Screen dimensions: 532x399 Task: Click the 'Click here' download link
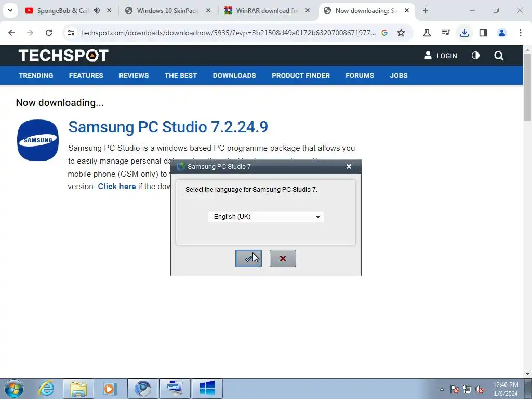click(117, 187)
